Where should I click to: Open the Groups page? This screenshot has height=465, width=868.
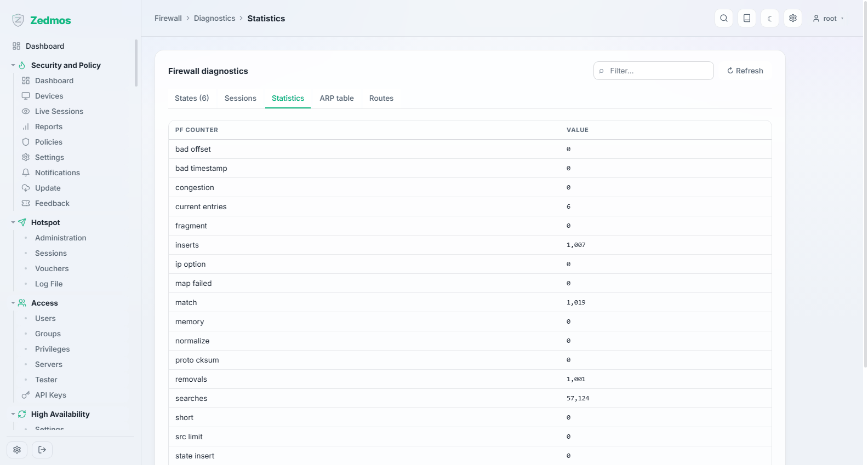tap(48, 334)
